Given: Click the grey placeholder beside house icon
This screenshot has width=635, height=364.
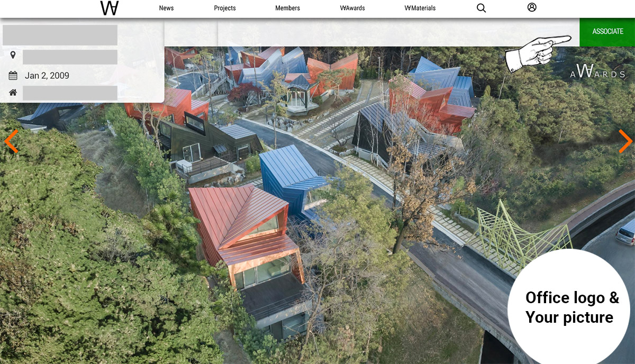Looking at the screenshot, I should (70, 93).
